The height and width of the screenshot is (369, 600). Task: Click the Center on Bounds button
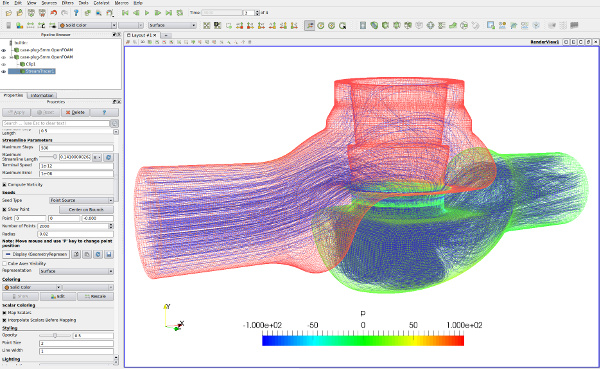click(x=86, y=209)
